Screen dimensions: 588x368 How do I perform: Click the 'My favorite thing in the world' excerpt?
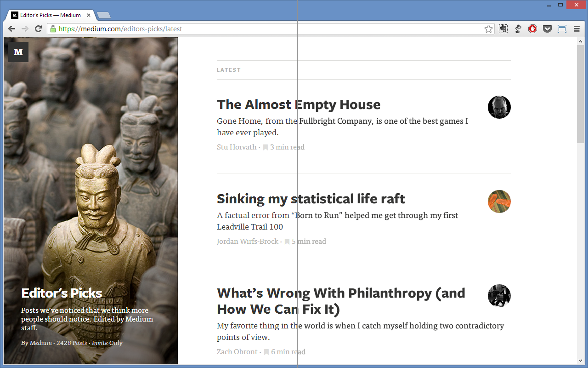click(x=360, y=331)
